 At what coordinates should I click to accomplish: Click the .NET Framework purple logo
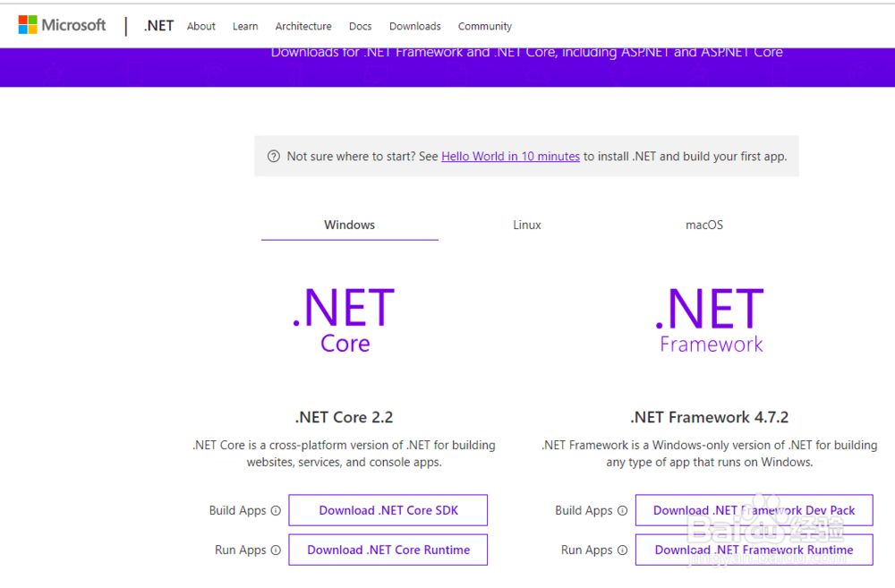point(709,318)
